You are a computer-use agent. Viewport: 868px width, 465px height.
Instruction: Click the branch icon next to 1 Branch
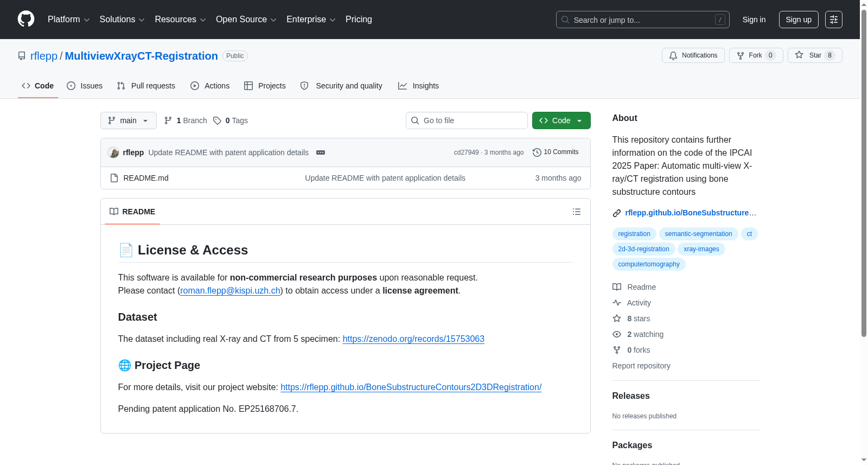[x=168, y=120]
